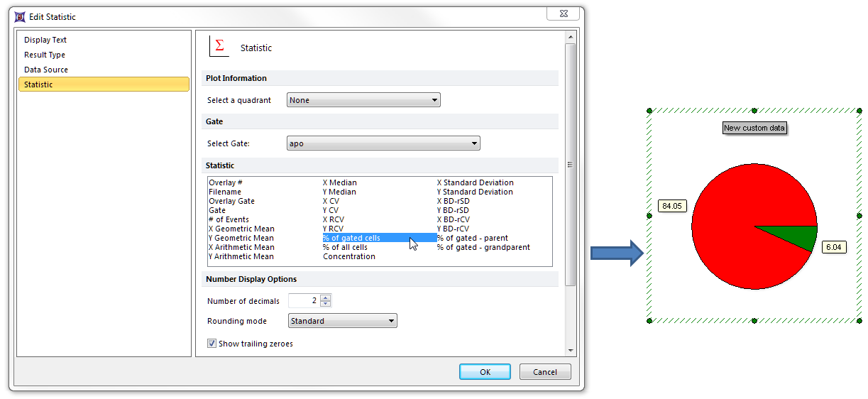Select the Concentration statistic
This screenshot has height=399, width=868.
click(x=348, y=256)
